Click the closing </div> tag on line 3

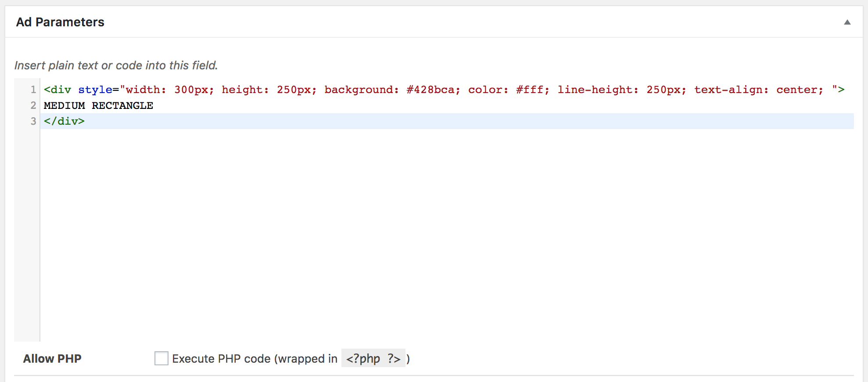(64, 121)
